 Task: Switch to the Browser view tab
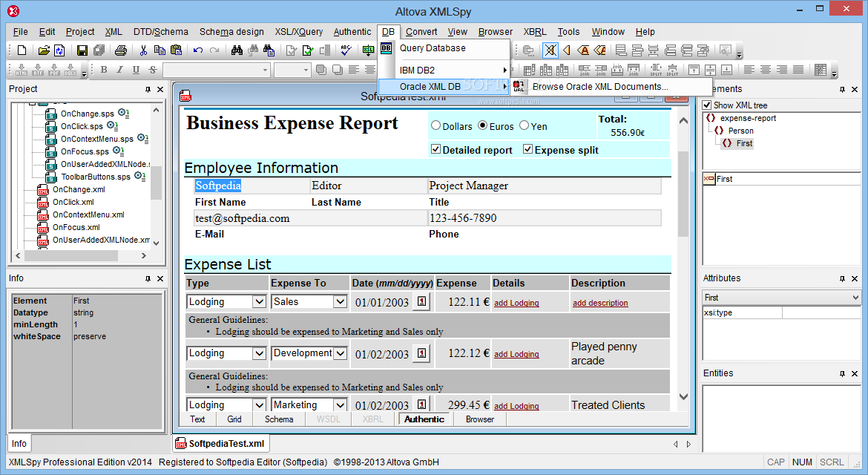click(480, 419)
